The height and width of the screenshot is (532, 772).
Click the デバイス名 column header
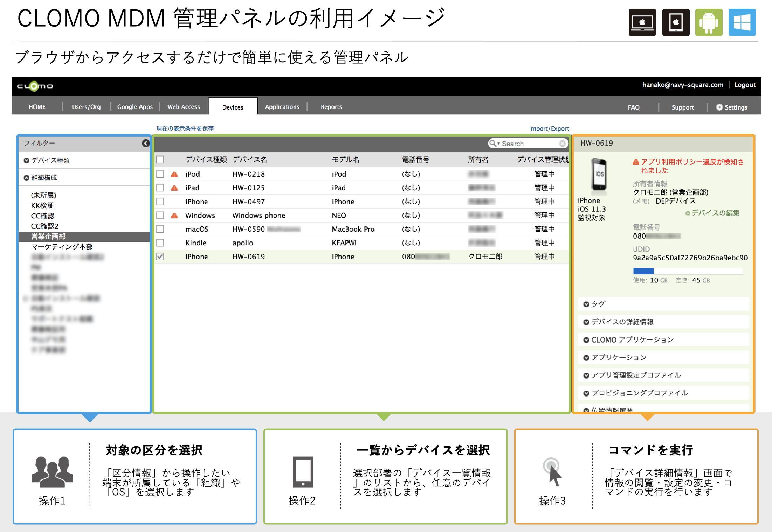tap(250, 160)
